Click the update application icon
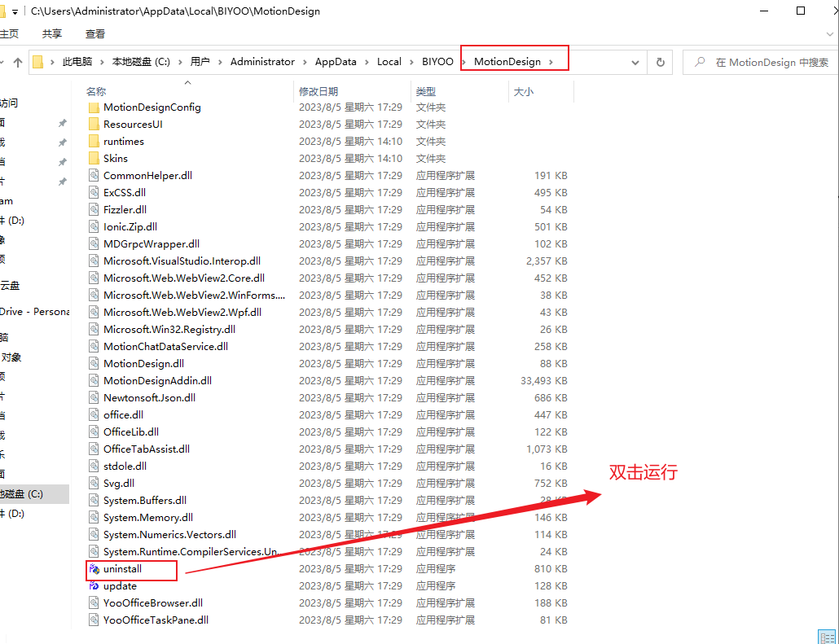The image size is (839, 644). pyautogui.click(x=94, y=586)
